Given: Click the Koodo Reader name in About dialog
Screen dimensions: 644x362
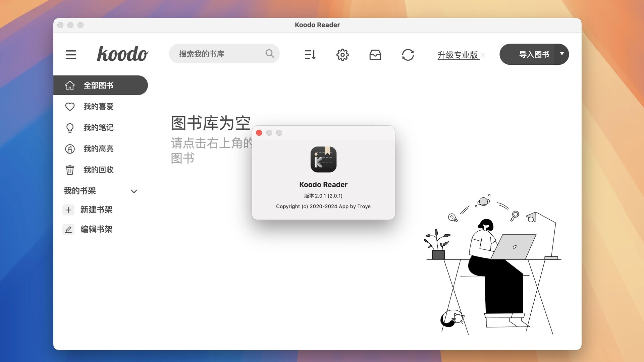Looking at the screenshot, I should coord(323,185).
